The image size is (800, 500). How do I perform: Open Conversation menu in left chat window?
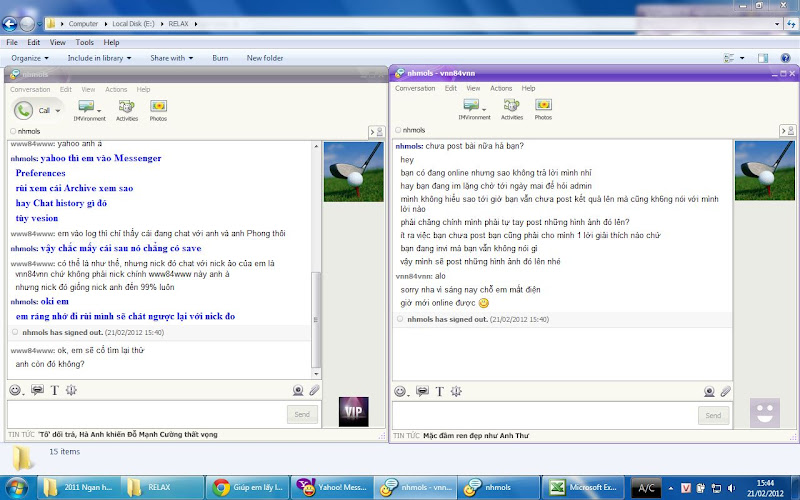30,89
